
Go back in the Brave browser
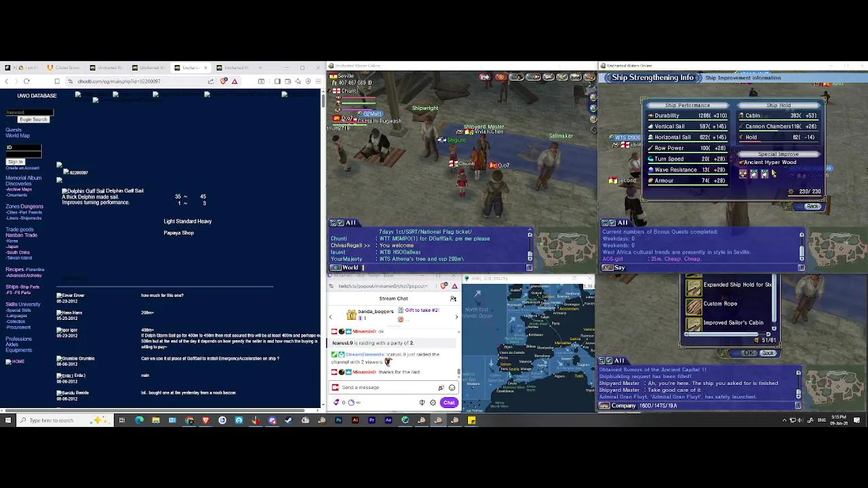click(7, 81)
